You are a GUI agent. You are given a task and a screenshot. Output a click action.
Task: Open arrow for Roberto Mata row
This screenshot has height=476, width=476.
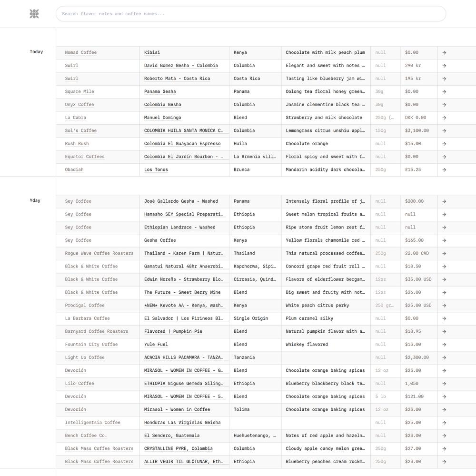(444, 79)
